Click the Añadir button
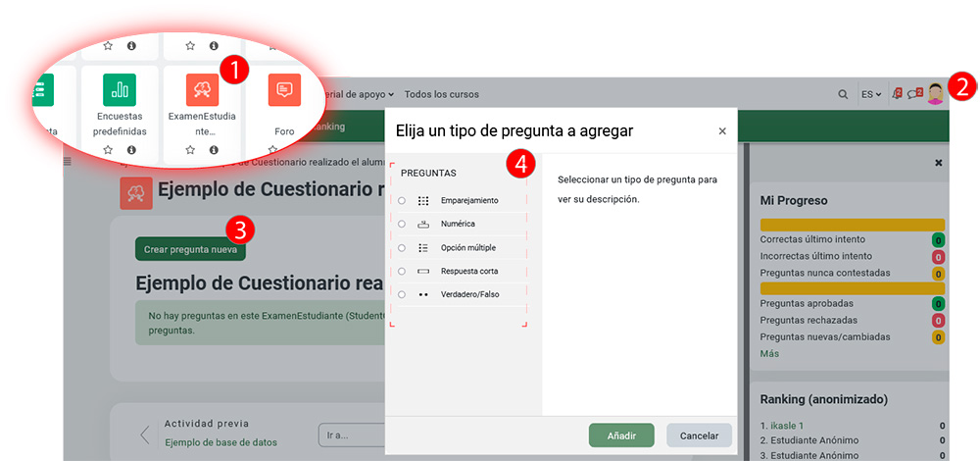This screenshot has width=980, height=461. 621,435
